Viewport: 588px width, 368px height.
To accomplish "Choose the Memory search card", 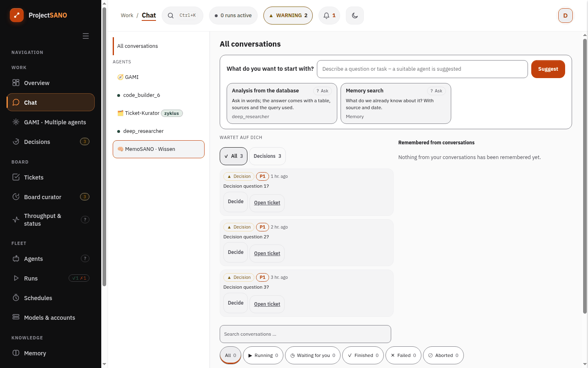I will 396,103.
